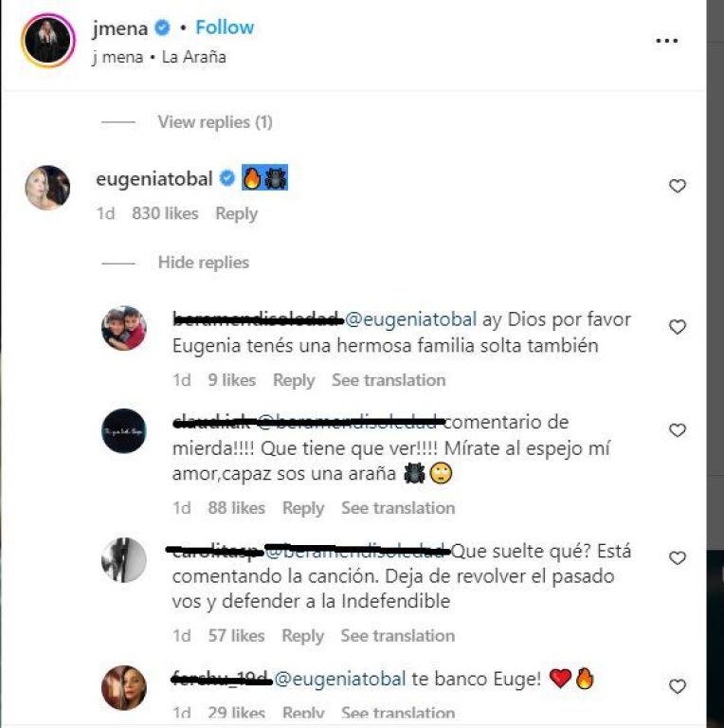Heart the 'Que suelte qué?' reply
The width and height of the screenshot is (724, 728).
pos(678,557)
